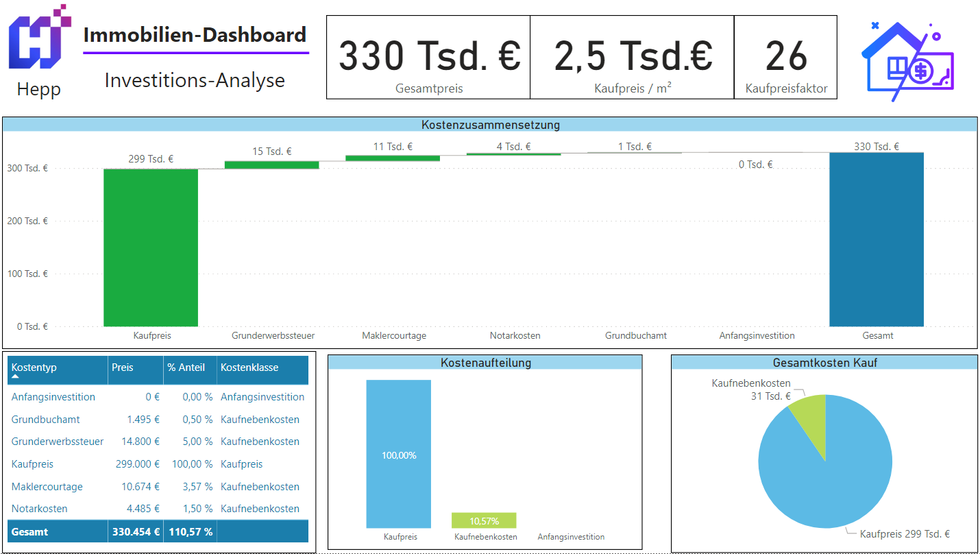Select the Gesamtpreis 330 Tsd. € card
Screen dimensions: 980x554
tap(428, 58)
